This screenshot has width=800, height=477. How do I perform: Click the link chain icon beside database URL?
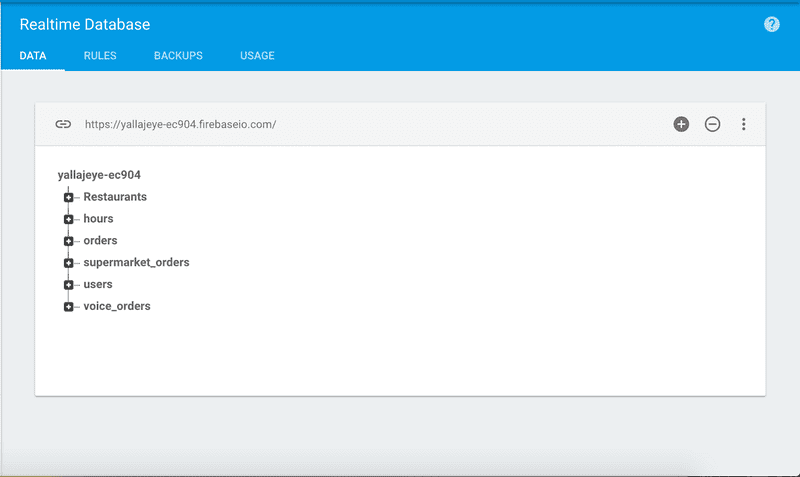[x=63, y=124]
